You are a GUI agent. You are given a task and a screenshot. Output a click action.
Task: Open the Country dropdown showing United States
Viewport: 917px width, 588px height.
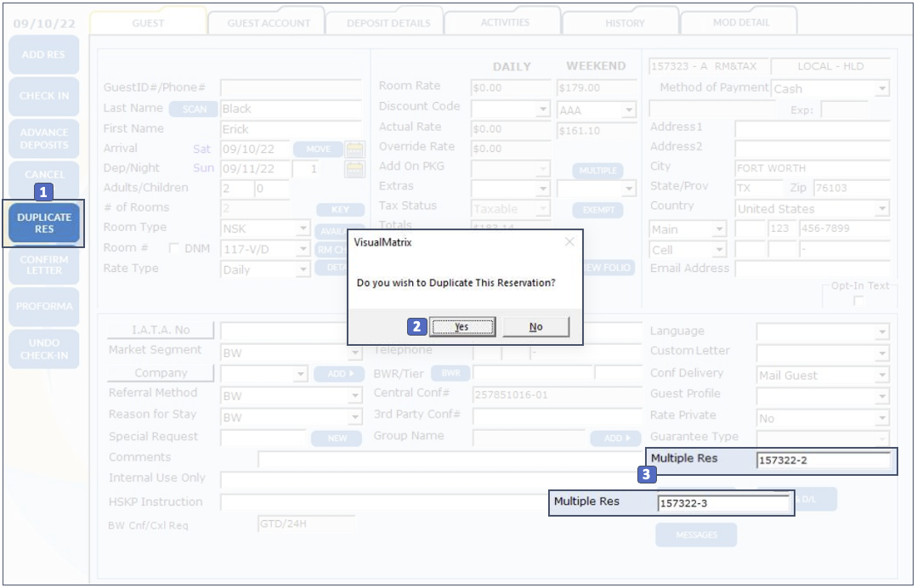coord(882,209)
